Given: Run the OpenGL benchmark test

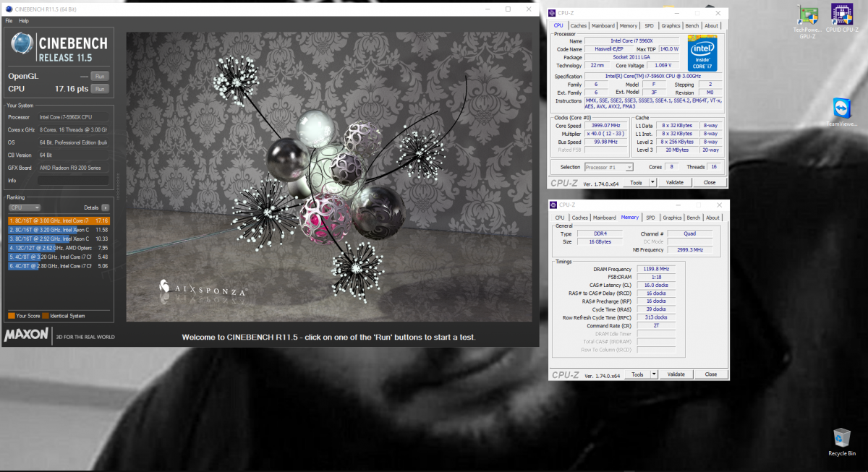Looking at the screenshot, I should point(100,76).
